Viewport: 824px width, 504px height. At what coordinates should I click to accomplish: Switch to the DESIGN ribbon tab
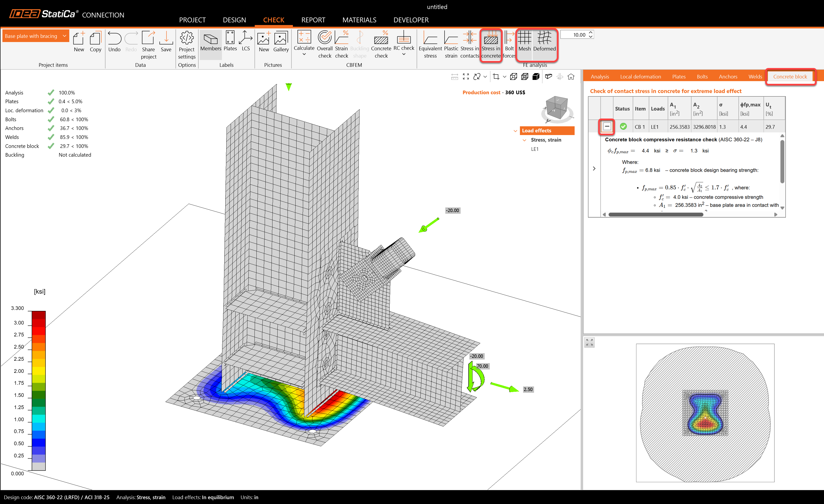(x=234, y=20)
